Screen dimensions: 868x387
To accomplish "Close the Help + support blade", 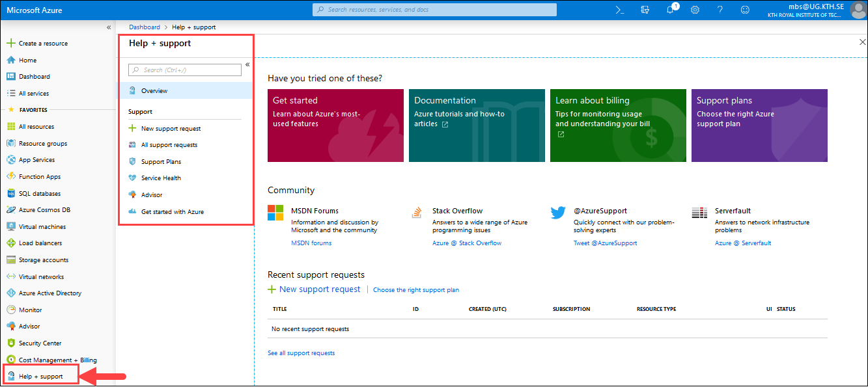I will (862, 42).
